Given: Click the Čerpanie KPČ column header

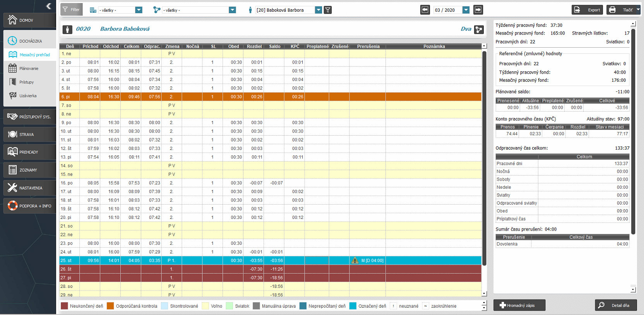Looking at the screenshot, I should [554, 127].
